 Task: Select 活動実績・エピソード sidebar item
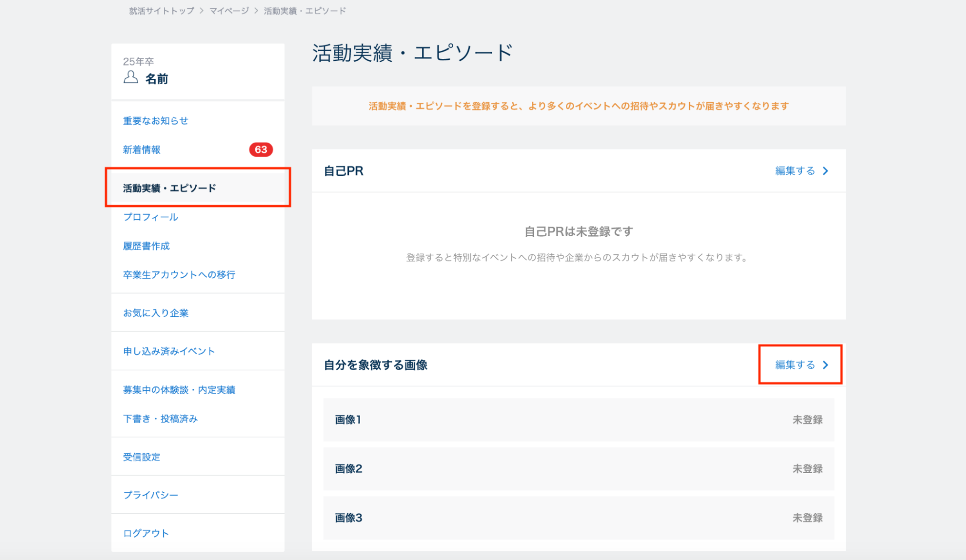(x=169, y=188)
